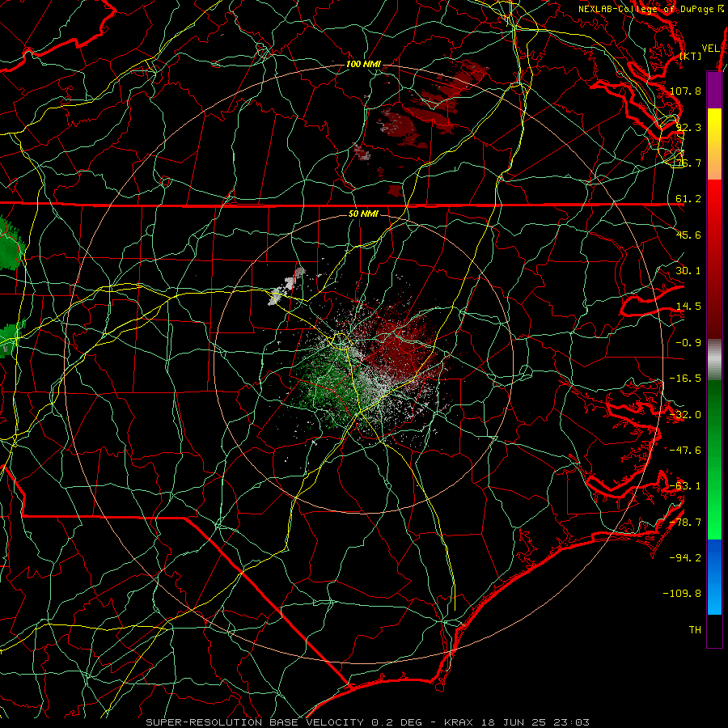
Task: Pick the purple segment of the color bar
Action: (x=714, y=90)
